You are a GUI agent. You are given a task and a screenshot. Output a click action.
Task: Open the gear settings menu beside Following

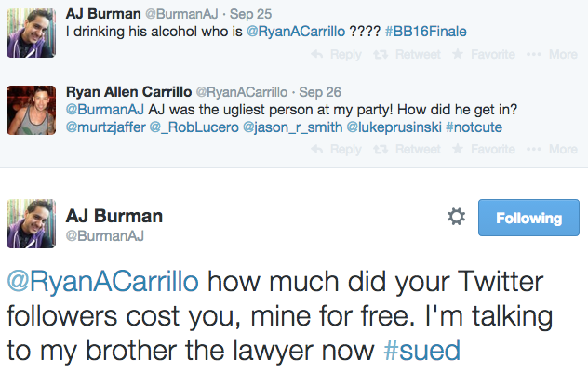coord(456,217)
